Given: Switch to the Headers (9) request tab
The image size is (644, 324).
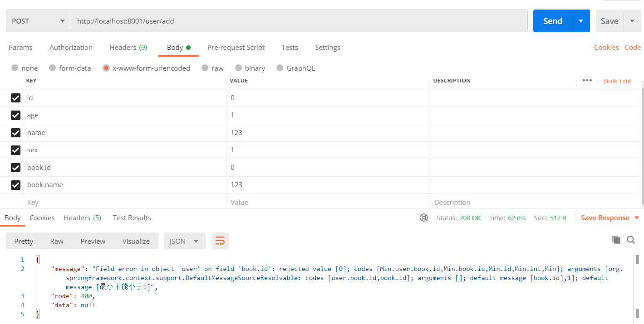Looking at the screenshot, I should pos(128,47).
